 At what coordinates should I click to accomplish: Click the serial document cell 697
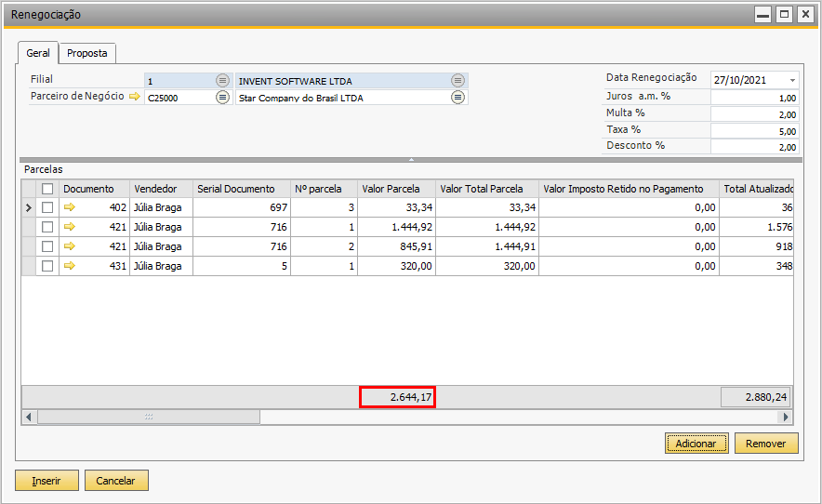click(x=242, y=207)
